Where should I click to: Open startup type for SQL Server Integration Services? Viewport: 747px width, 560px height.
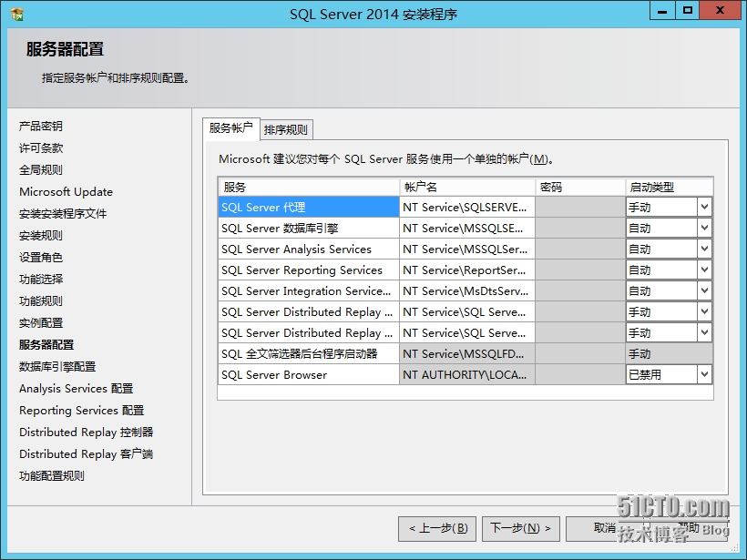704,291
